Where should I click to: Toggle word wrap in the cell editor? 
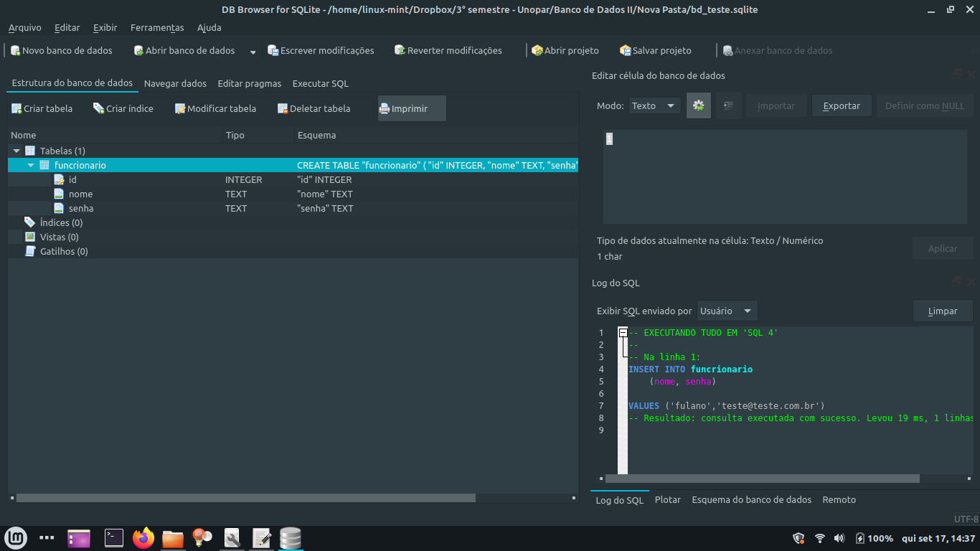pos(728,105)
